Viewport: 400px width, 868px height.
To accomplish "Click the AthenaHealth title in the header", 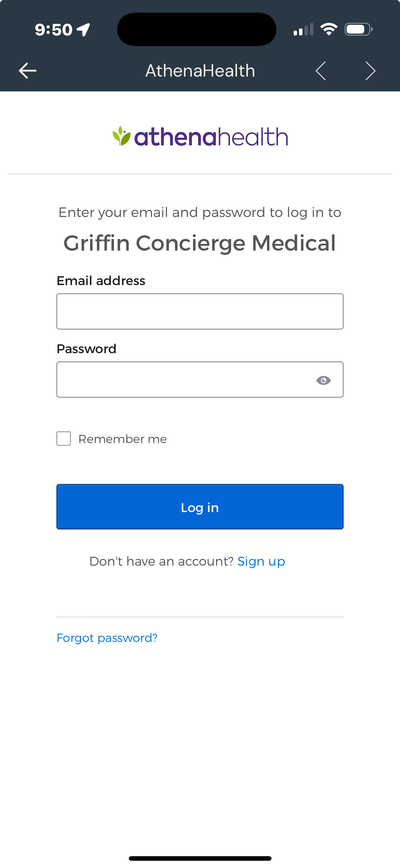I will pyautogui.click(x=200, y=71).
